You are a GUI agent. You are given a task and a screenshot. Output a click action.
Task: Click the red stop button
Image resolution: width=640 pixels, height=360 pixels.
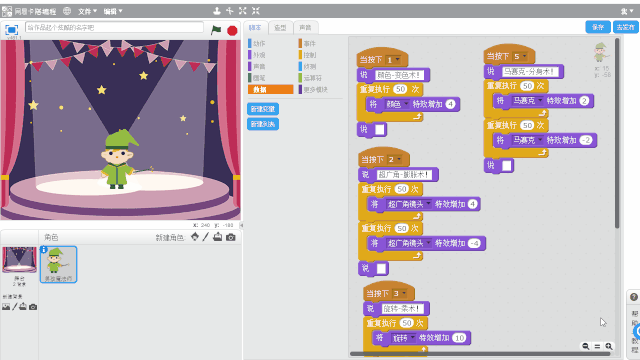[232, 30]
